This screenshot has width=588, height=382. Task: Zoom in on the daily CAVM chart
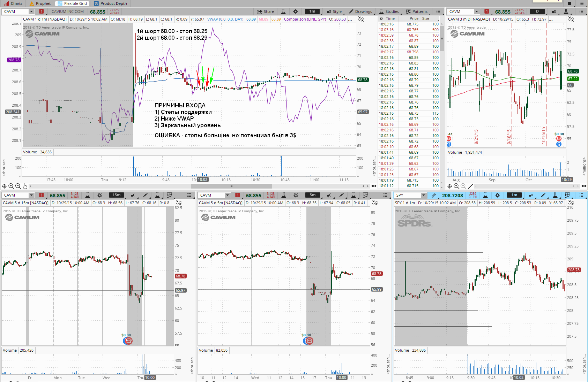456,186
